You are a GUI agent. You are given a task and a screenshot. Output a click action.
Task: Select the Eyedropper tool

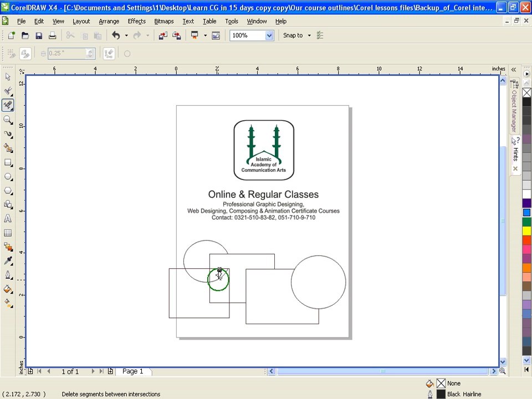tap(8, 260)
